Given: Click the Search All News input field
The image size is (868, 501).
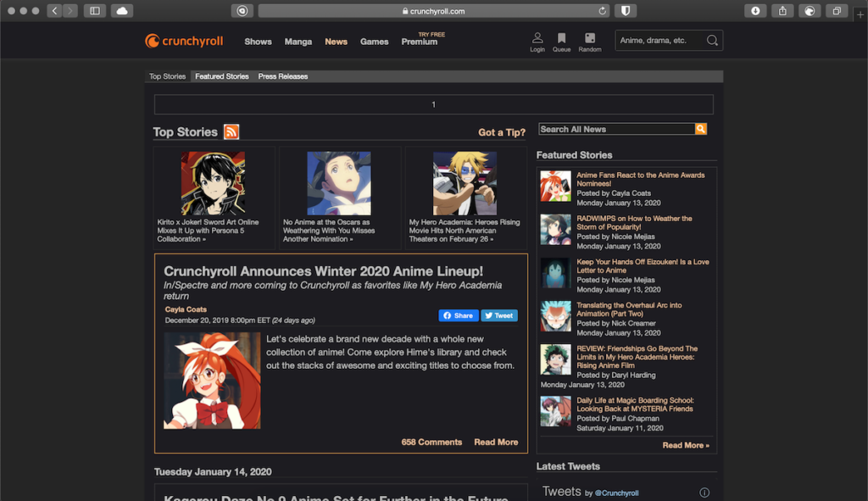Looking at the screenshot, I should [x=619, y=129].
